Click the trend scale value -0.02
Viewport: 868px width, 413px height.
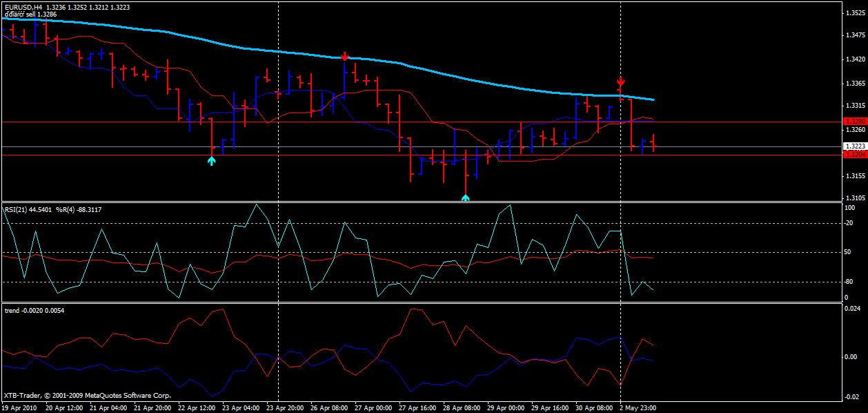(851, 397)
